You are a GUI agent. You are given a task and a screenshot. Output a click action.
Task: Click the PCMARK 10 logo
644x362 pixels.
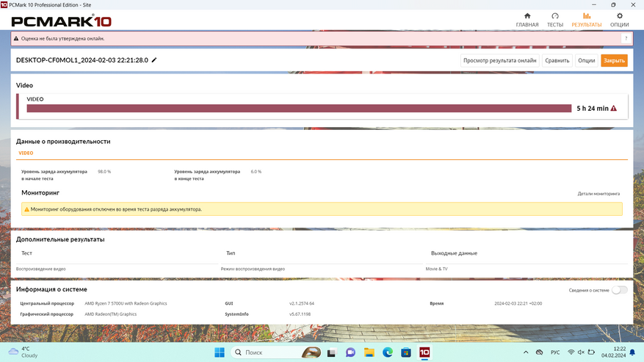[x=61, y=21]
